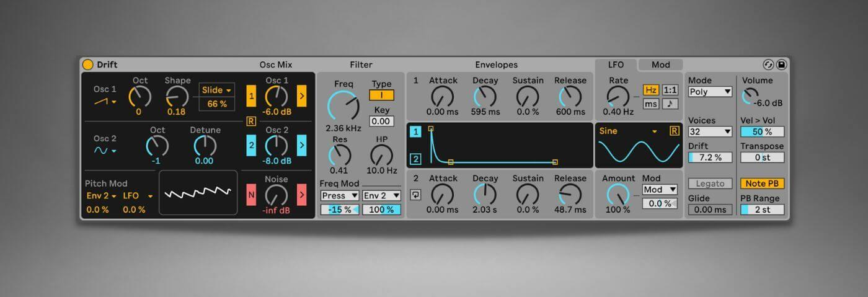Open the LFO Mod source dropdown
868x297 pixels.
click(660, 190)
